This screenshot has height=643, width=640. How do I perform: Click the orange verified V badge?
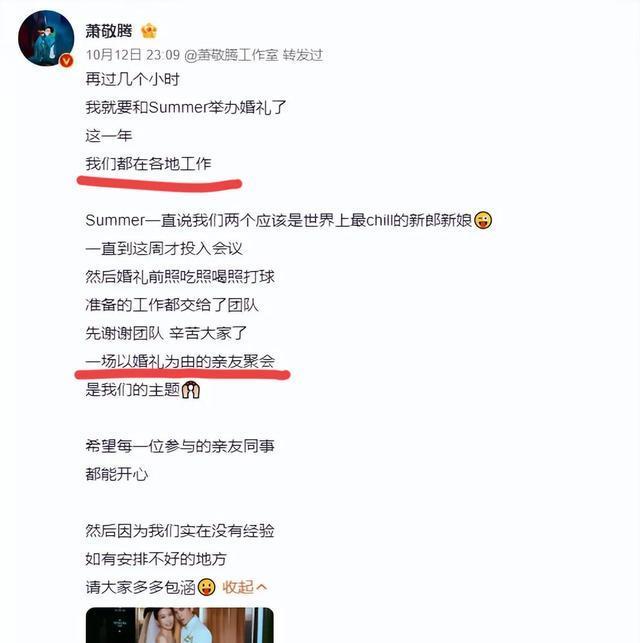click(x=67, y=61)
